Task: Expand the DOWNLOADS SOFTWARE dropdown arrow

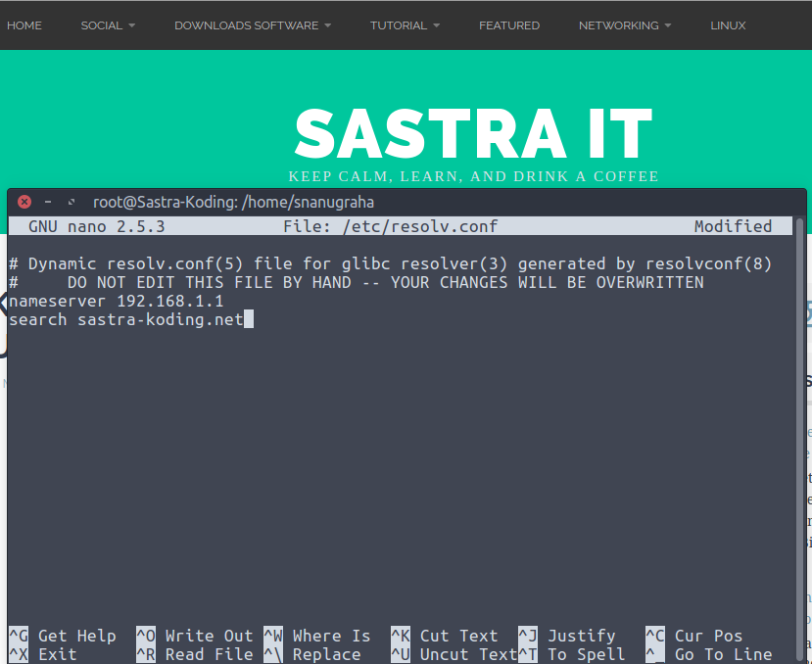Action: click(327, 25)
